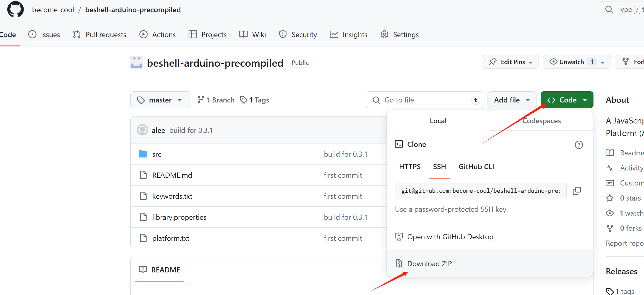Open the Releases heading link

pos(621,271)
